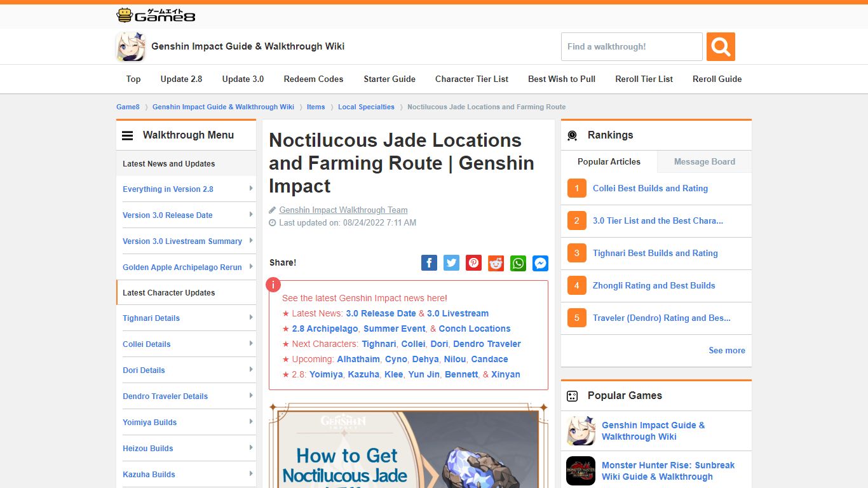The width and height of the screenshot is (868, 488).
Task: Open the Starter Guide menu item
Action: pos(390,79)
